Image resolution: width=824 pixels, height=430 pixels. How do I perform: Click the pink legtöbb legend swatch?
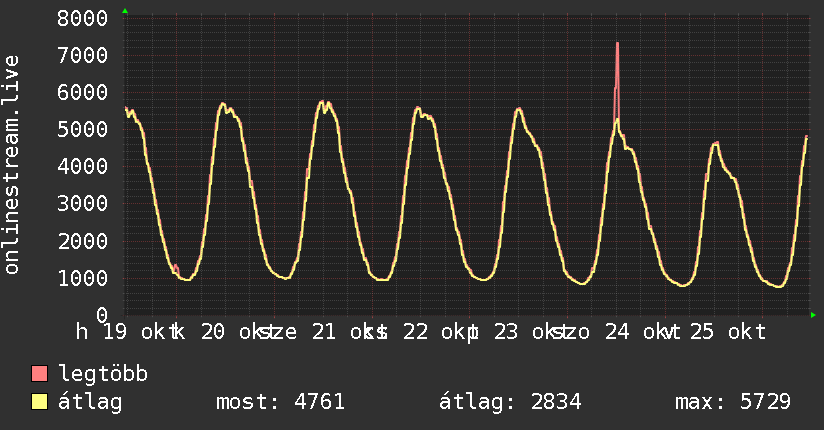coord(39,374)
